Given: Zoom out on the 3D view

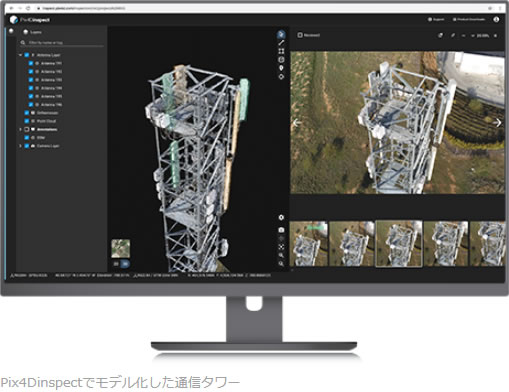Looking at the screenshot, I should [281, 264].
